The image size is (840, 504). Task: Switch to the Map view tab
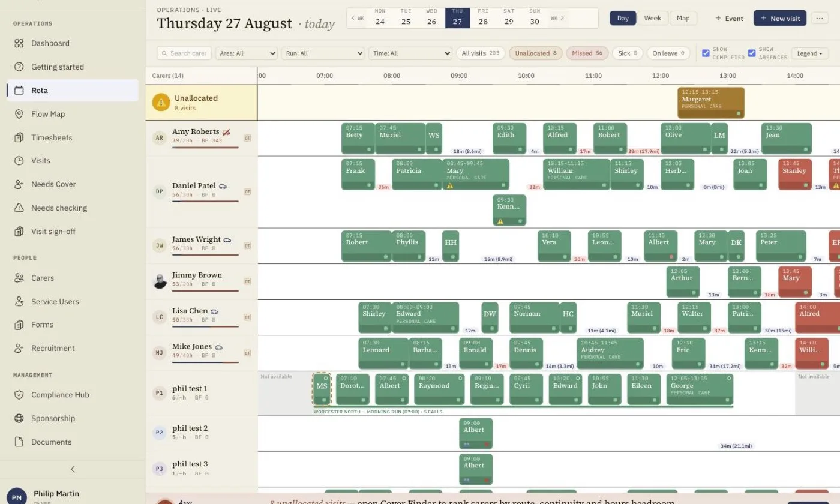click(x=683, y=18)
